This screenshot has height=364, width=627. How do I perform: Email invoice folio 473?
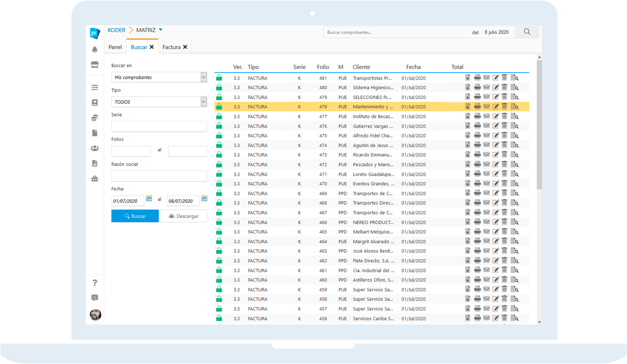(x=487, y=155)
